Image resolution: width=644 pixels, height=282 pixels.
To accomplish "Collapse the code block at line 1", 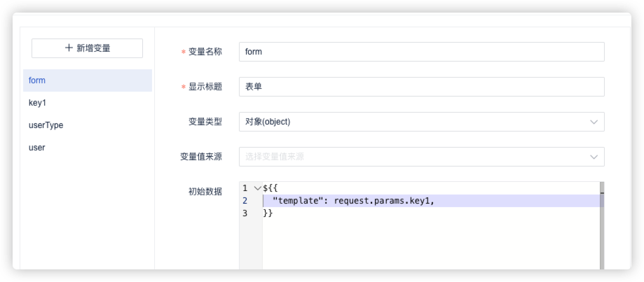I will point(257,188).
